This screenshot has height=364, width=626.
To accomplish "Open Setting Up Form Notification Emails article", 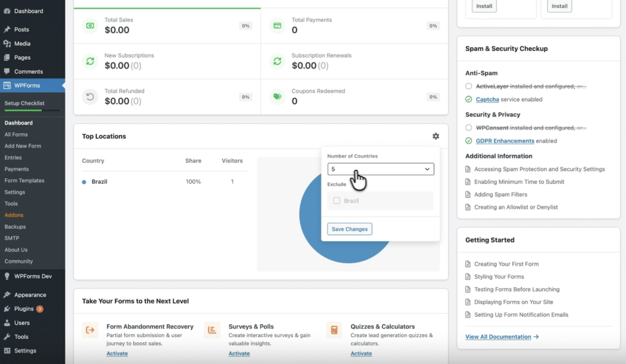I will 521,315.
